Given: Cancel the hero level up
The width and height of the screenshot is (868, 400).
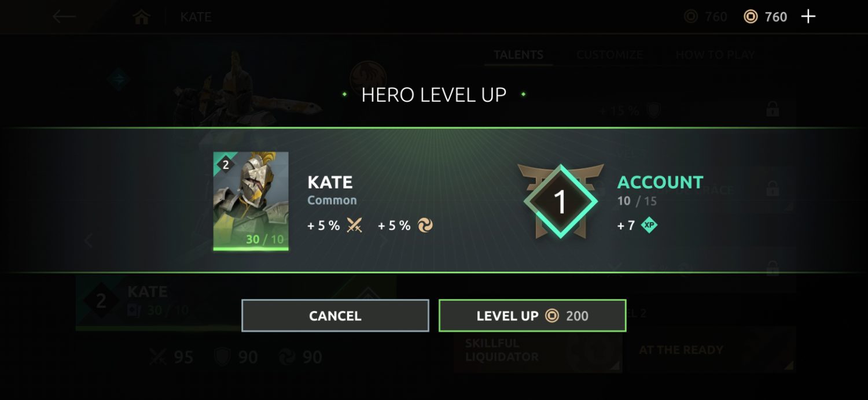Looking at the screenshot, I should pos(335,316).
